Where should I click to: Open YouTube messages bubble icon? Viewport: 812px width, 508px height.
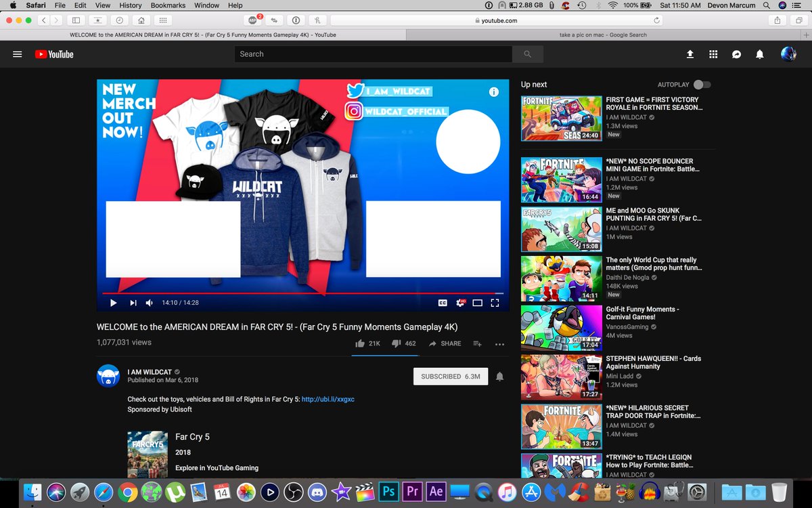click(736, 54)
